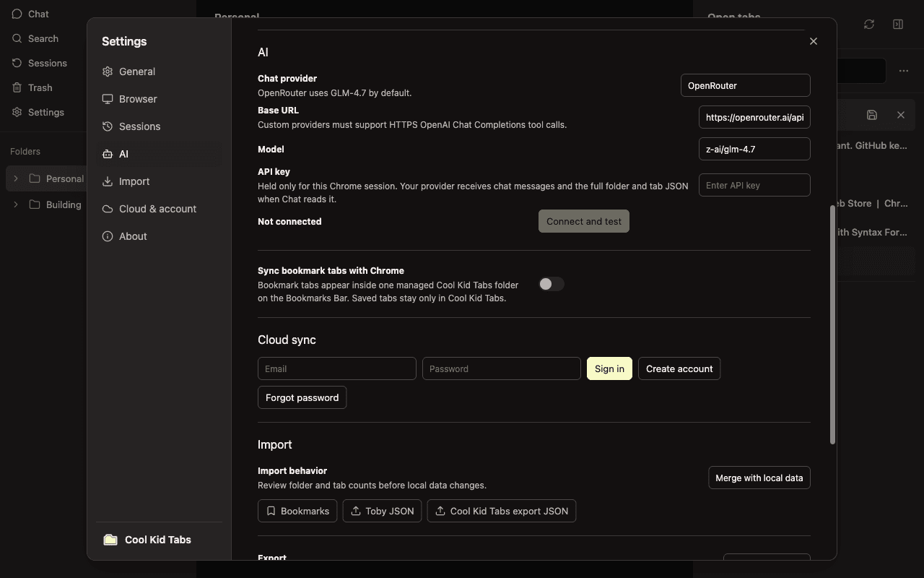Screen dimensions: 924x578
Task: Click the Forgot password button
Action: tap(302, 397)
